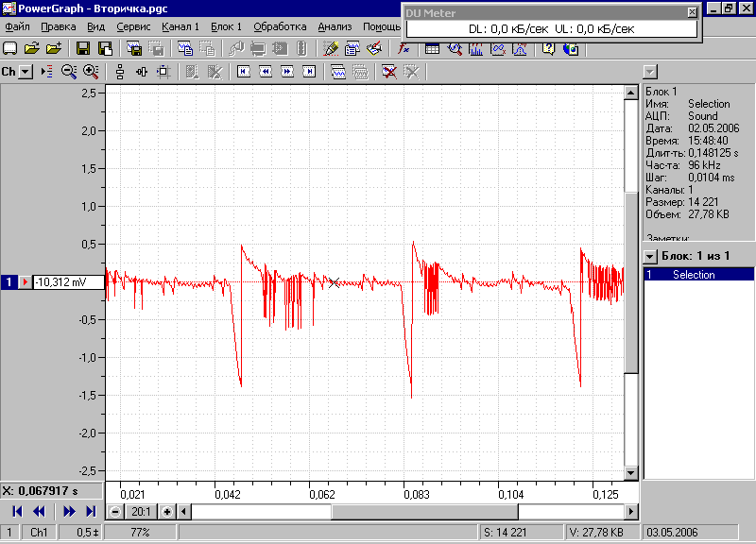
Task: Open the Файл menu
Action: pyautogui.click(x=17, y=27)
